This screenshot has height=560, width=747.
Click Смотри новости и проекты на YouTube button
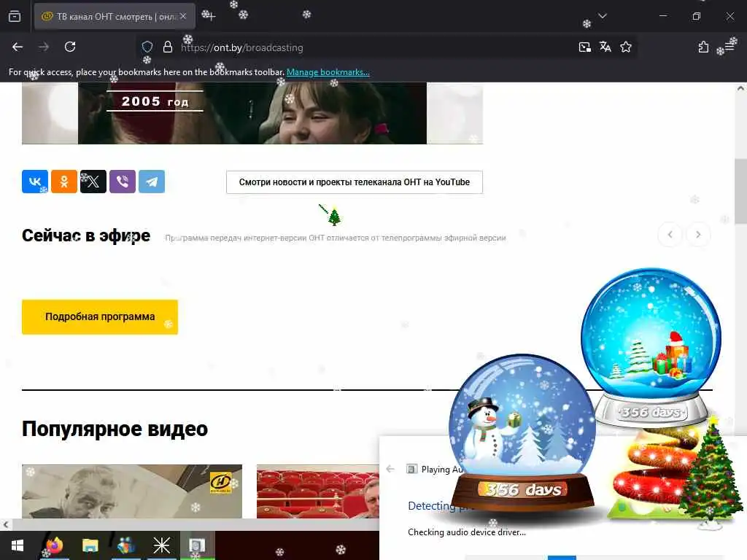tap(355, 182)
